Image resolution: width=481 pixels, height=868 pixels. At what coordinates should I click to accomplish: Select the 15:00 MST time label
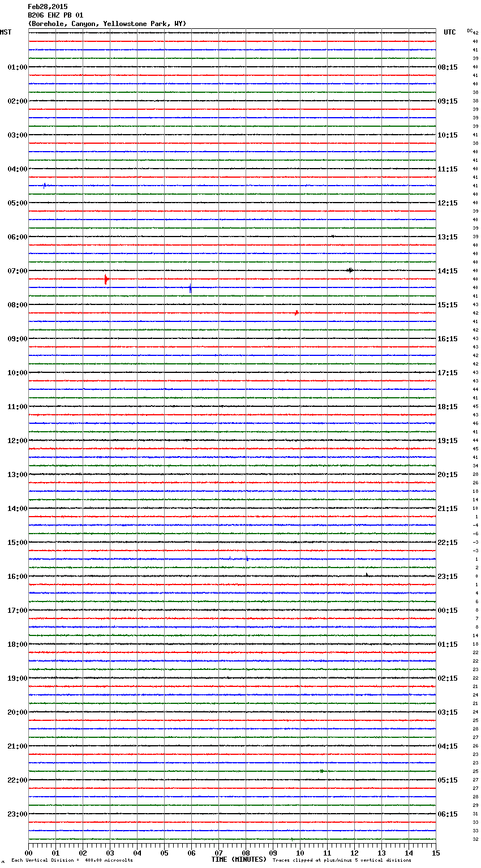pyautogui.click(x=18, y=543)
